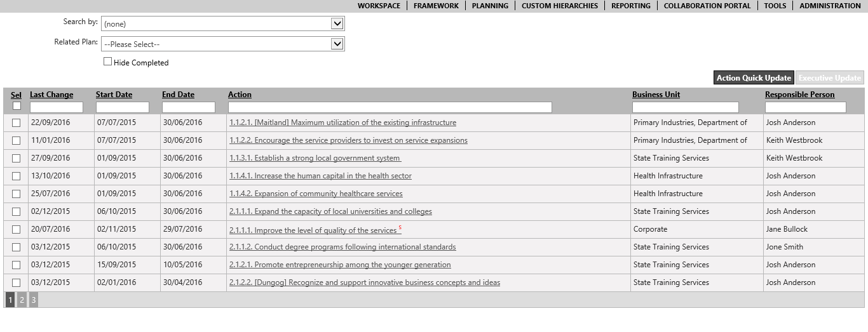Screen dimensions: 868x332
Task: Open action 1.1.4.1 Increase the human capital
Action: coord(320,176)
